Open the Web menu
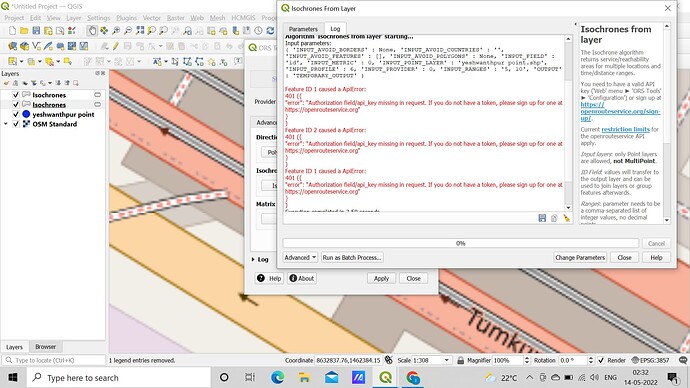690x388 pixels. pyautogui.click(x=197, y=18)
